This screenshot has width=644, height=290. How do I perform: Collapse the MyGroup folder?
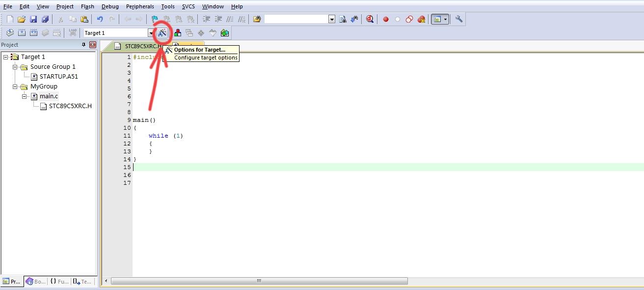coord(15,87)
